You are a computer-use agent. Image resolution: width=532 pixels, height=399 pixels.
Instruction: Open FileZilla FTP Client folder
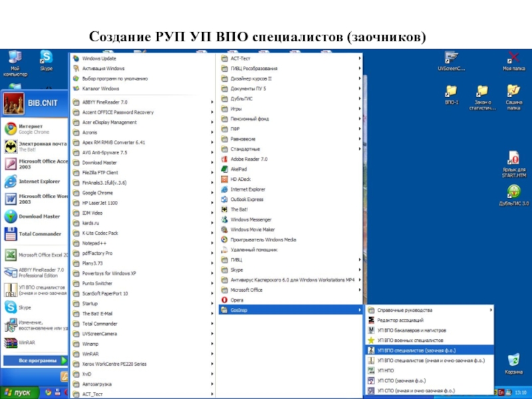tap(143, 172)
